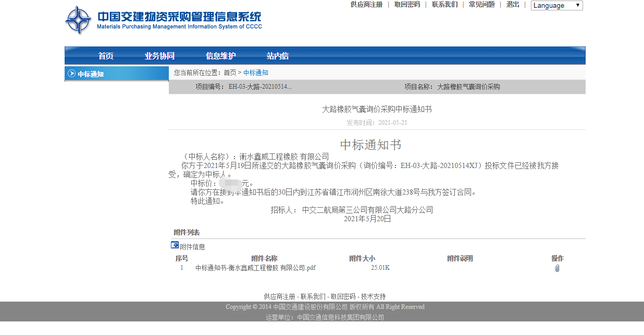Screen dimensions: 644x335
Task: Open the 信息维护 navigation menu
Action: [221, 55]
